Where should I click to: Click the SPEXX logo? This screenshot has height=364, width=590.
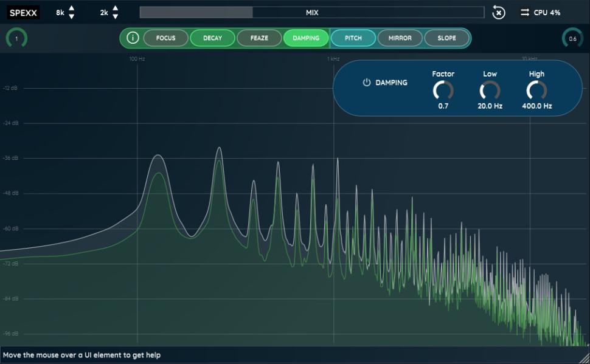[x=24, y=12]
